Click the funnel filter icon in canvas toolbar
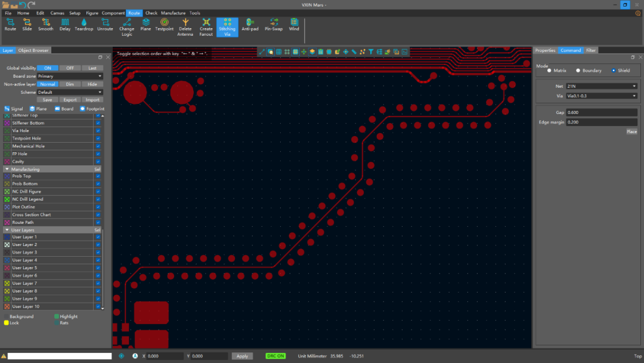Screen dimensions: 644x363 (371, 52)
